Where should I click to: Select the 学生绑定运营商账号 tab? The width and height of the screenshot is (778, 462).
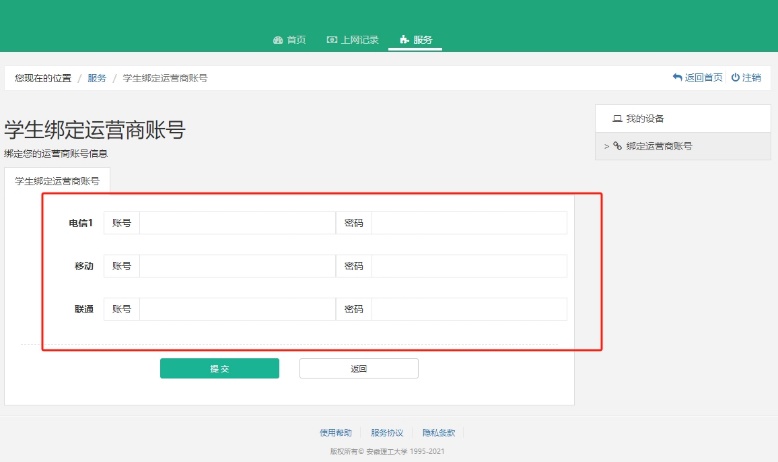pos(57,181)
